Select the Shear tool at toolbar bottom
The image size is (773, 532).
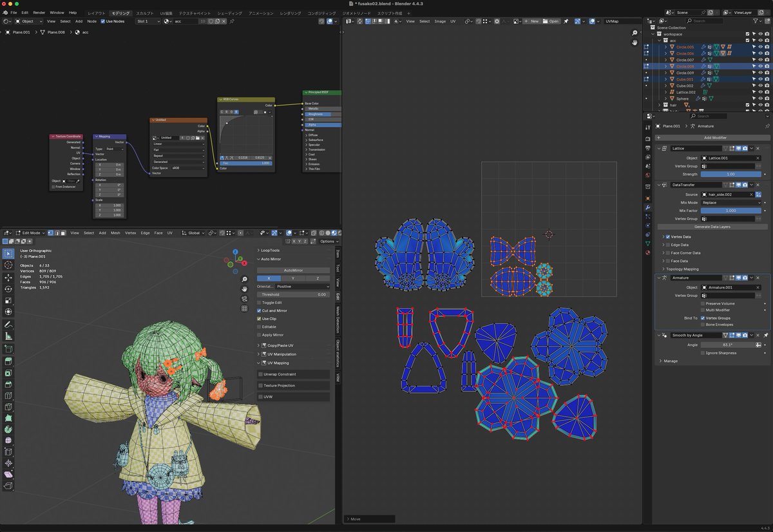(8, 474)
